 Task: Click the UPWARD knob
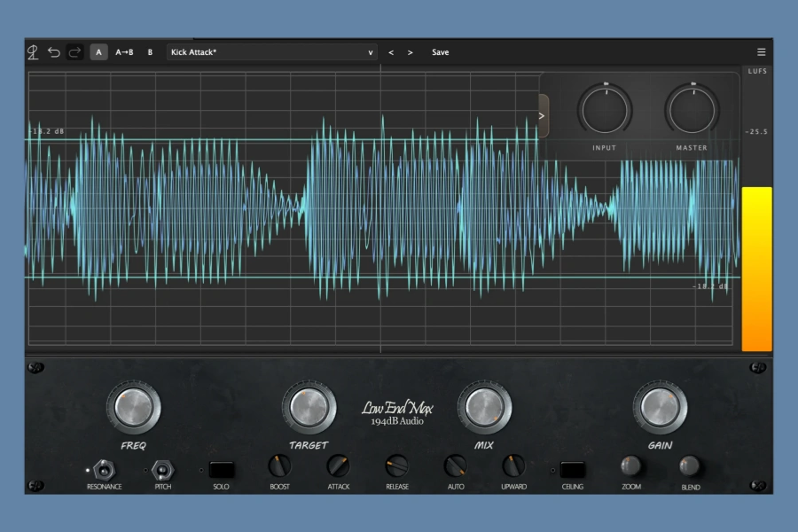(514, 465)
